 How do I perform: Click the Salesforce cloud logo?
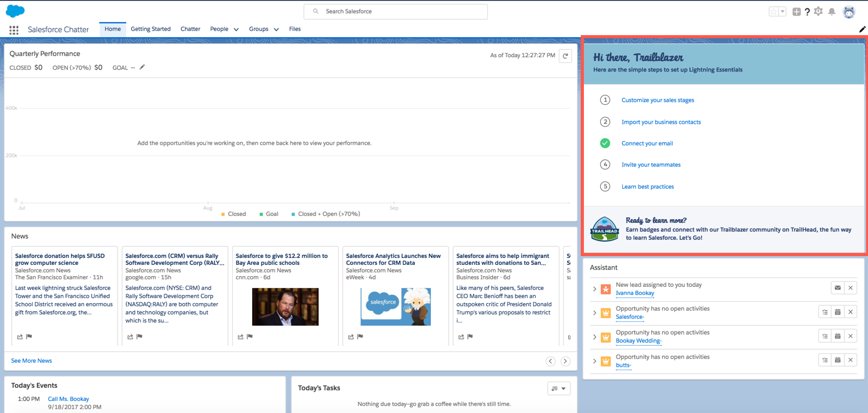point(15,11)
